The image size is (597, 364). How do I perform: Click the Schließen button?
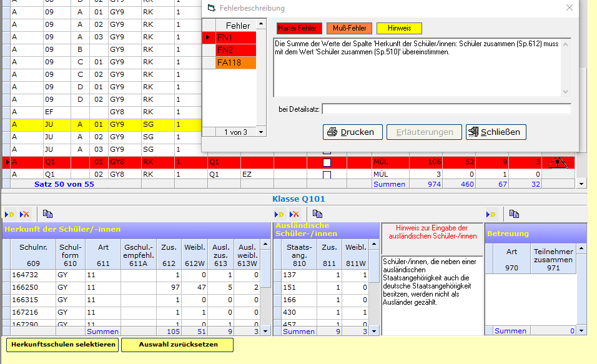[496, 132]
